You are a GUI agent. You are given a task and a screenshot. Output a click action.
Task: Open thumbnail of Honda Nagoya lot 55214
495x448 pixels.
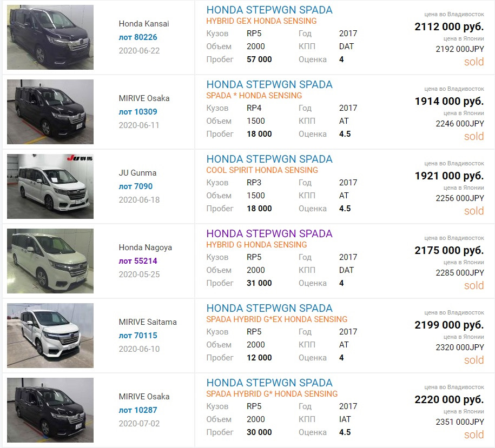(x=50, y=261)
